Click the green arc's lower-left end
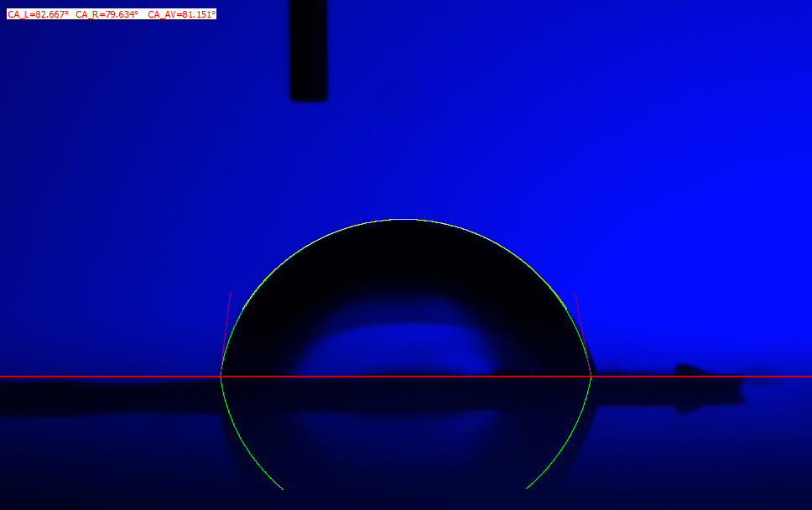 (x=281, y=487)
